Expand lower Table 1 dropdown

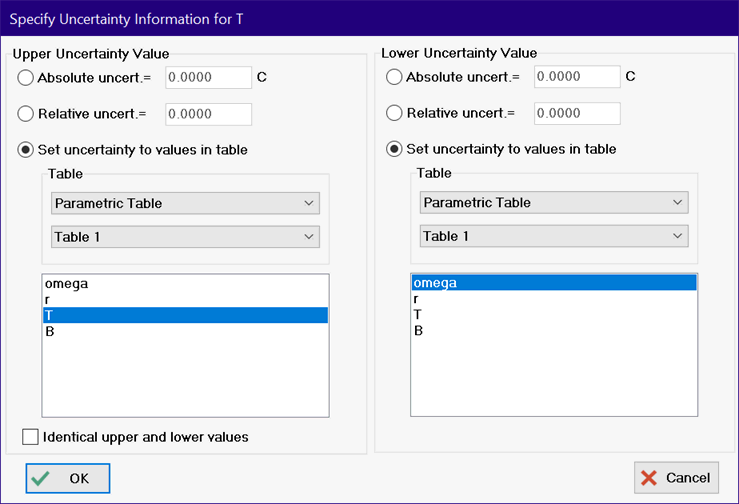pyautogui.click(x=553, y=236)
